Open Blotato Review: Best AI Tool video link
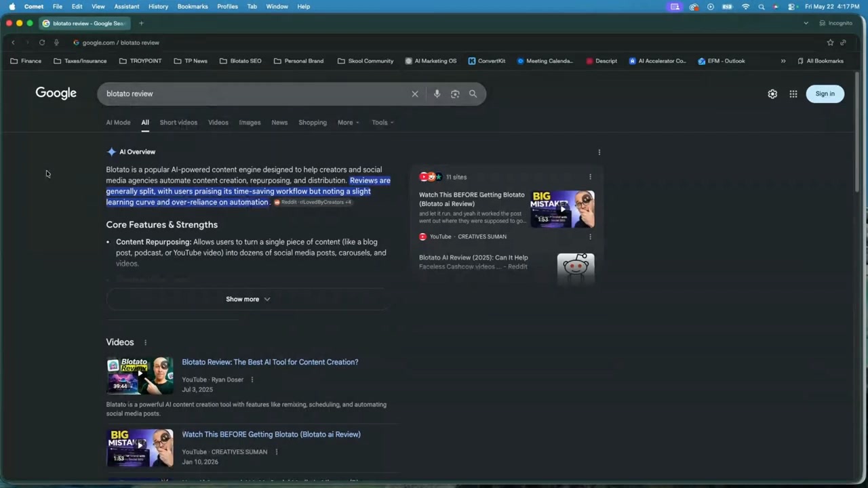This screenshot has height=488, width=868. point(270,362)
